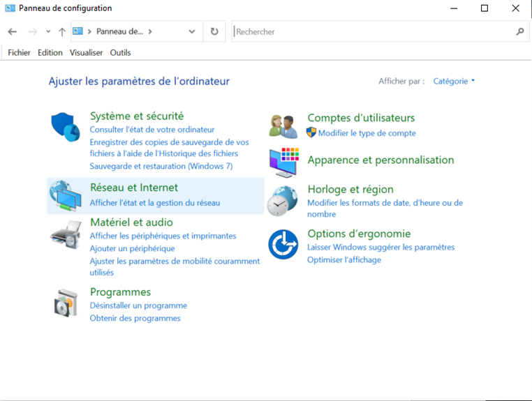Open the recent locations dropdown arrow

pyautogui.click(x=48, y=32)
